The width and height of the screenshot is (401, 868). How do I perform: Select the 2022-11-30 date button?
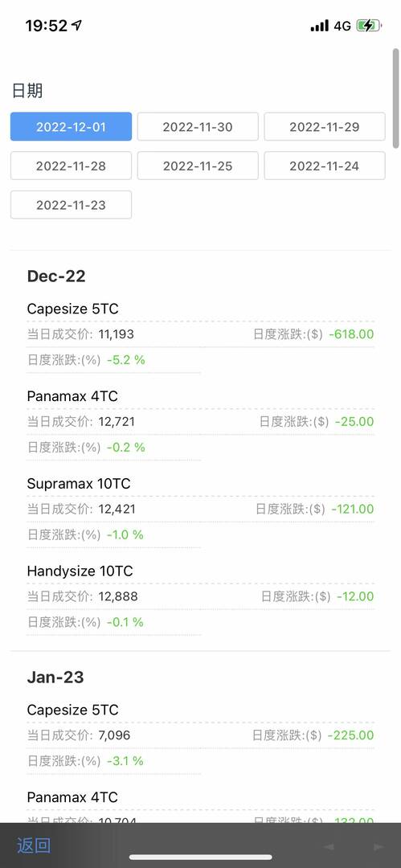click(198, 127)
